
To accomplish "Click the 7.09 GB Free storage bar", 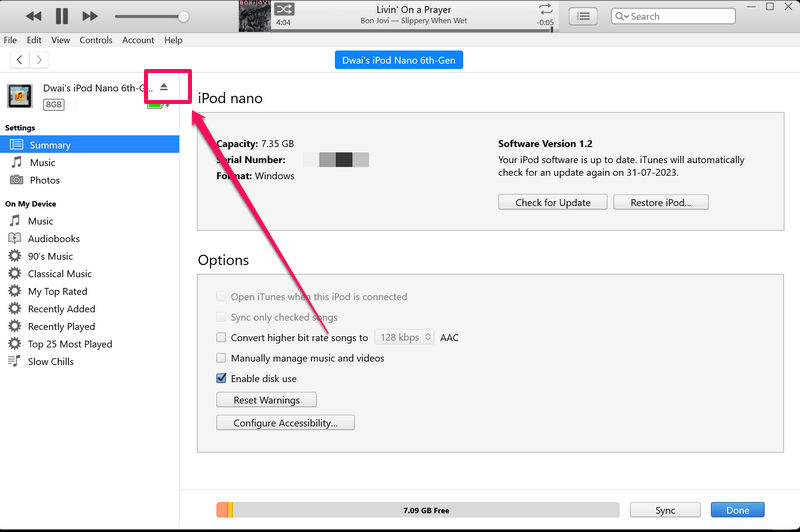I will 418,510.
